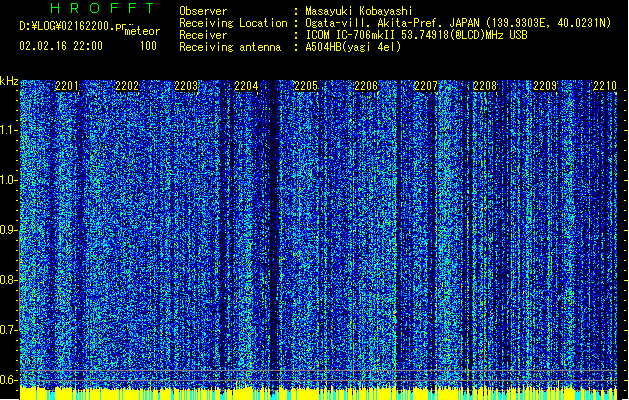Click time marker 2210

pyautogui.click(x=605, y=86)
